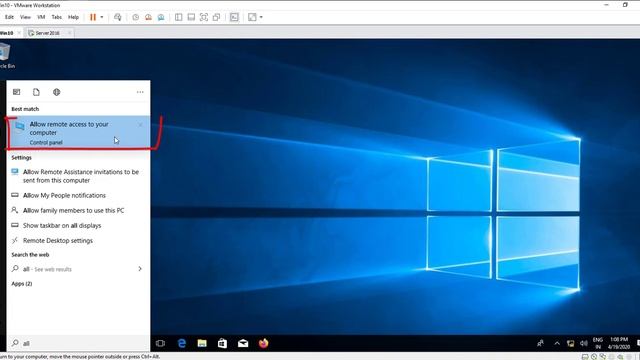Open Mail app from the taskbar
640x360 pixels.
(x=243, y=343)
